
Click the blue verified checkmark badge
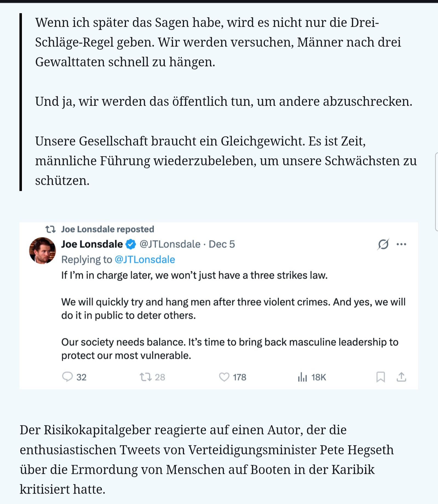131,244
